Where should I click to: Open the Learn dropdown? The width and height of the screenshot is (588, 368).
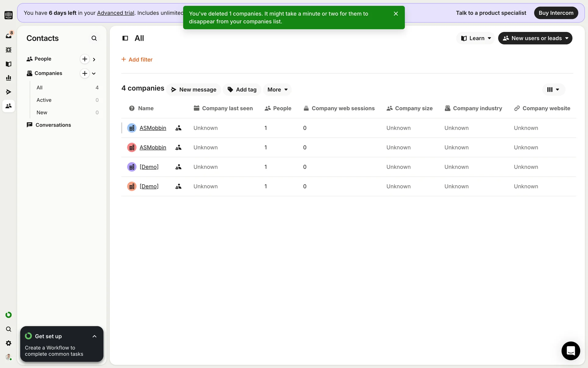point(476,38)
